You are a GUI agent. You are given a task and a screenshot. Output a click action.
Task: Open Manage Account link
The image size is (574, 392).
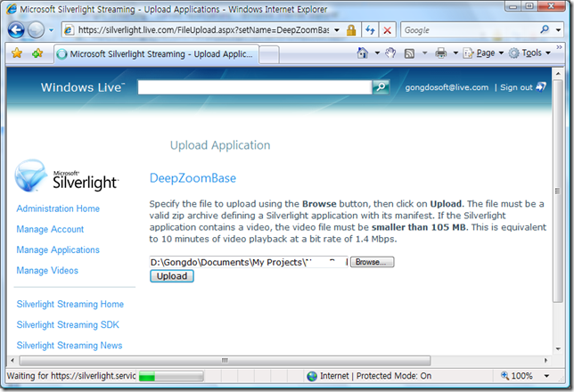coord(50,229)
